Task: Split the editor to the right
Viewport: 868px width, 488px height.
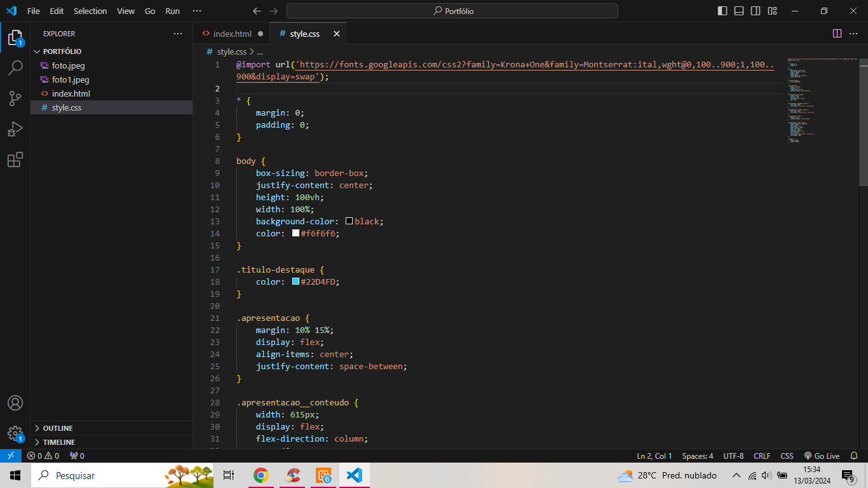Action: [x=837, y=34]
